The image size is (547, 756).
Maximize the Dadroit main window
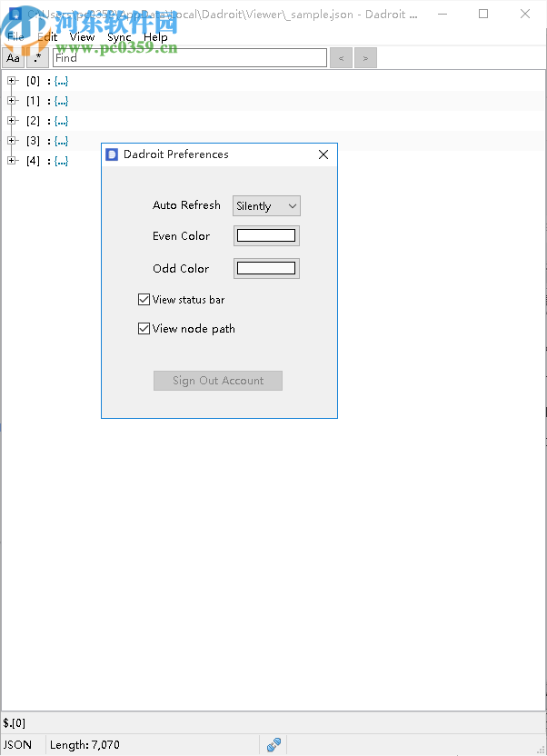click(x=483, y=14)
